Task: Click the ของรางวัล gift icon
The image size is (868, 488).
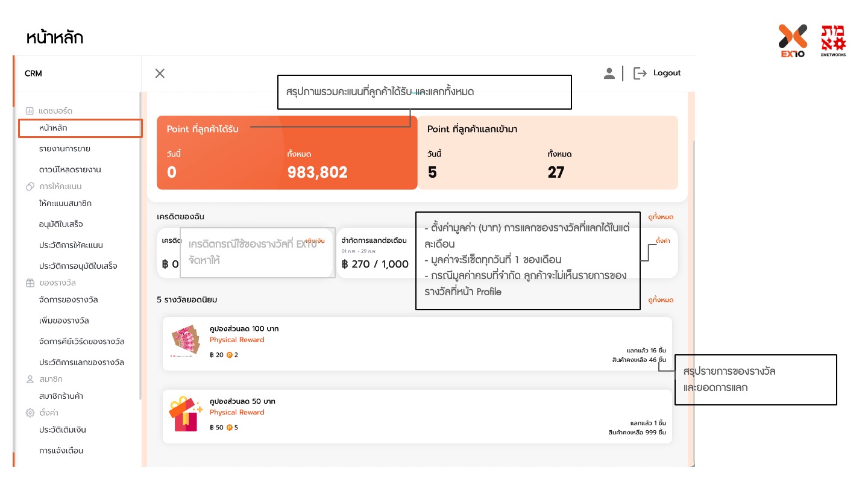Action: (30, 283)
